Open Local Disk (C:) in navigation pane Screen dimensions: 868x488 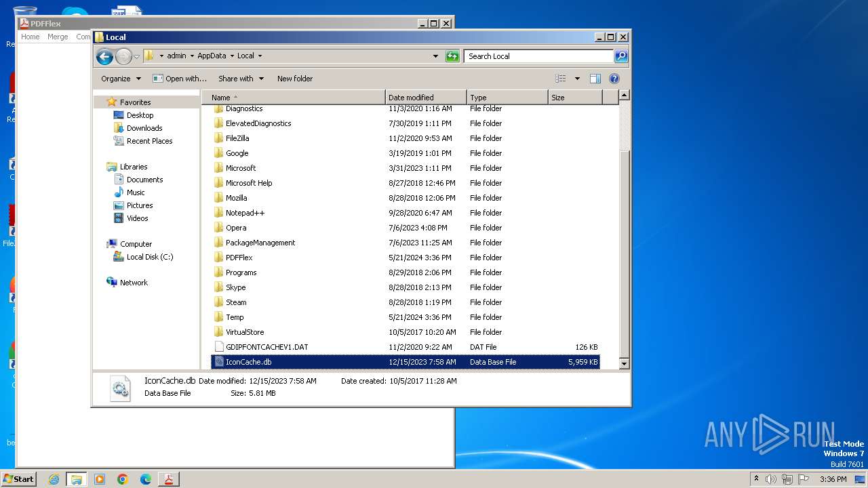point(150,257)
